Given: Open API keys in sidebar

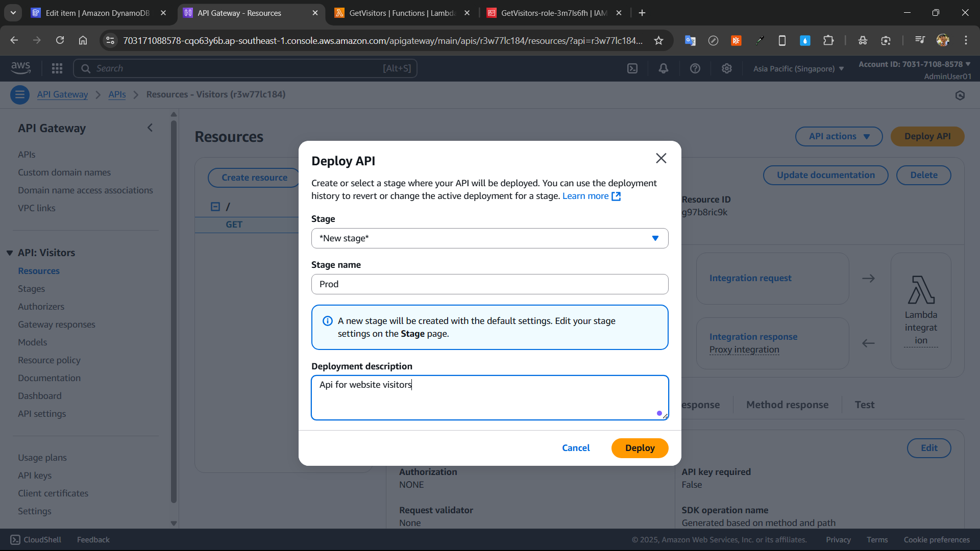Looking at the screenshot, I should pyautogui.click(x=35, y=475).
